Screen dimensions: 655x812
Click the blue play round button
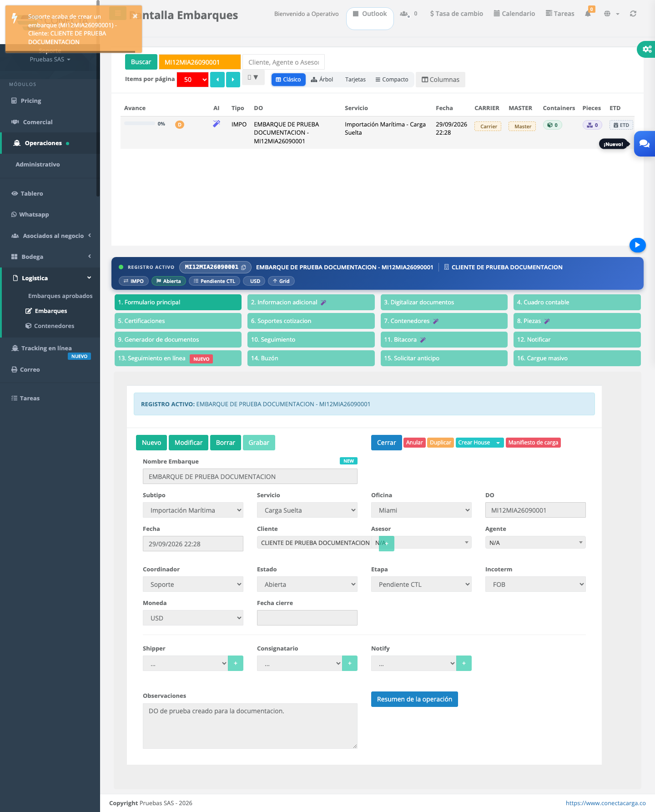pos(637,245)
